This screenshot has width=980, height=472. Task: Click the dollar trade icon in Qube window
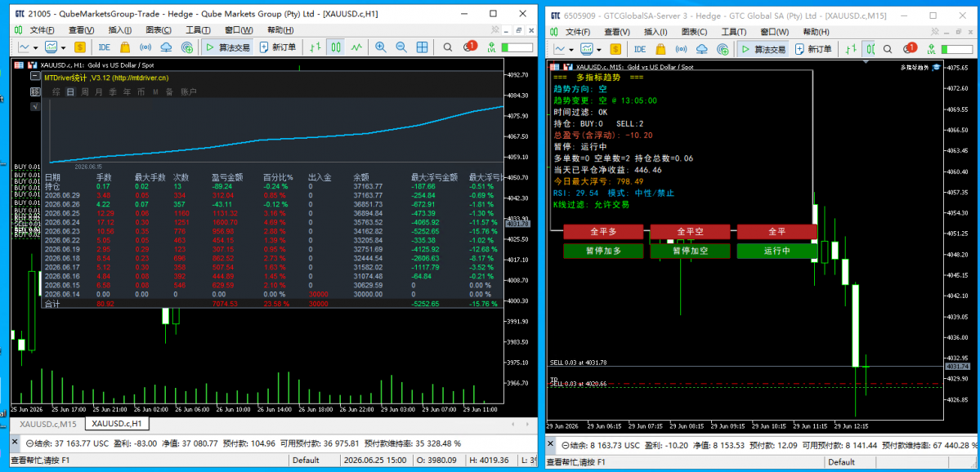pos(80,47)
